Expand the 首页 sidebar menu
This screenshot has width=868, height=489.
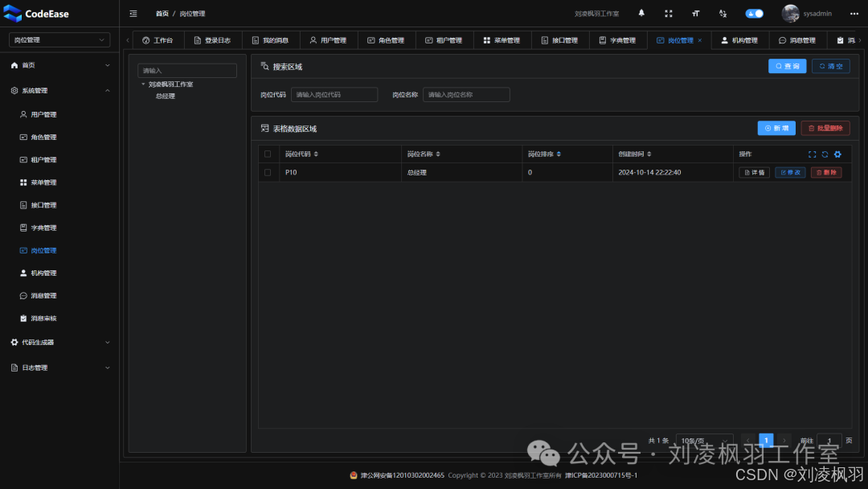(x=59, y=65)
